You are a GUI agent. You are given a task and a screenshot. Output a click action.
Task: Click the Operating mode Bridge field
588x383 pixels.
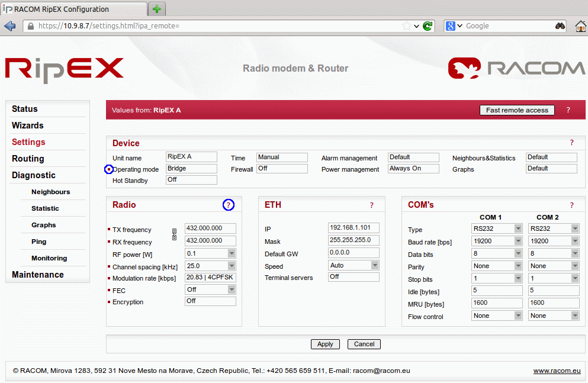click(x=191, y=169)
